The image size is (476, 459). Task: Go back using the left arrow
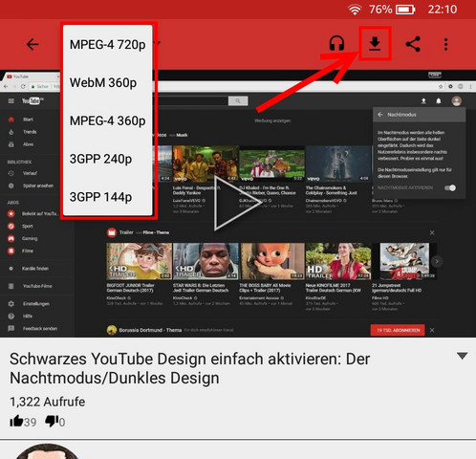32,44
